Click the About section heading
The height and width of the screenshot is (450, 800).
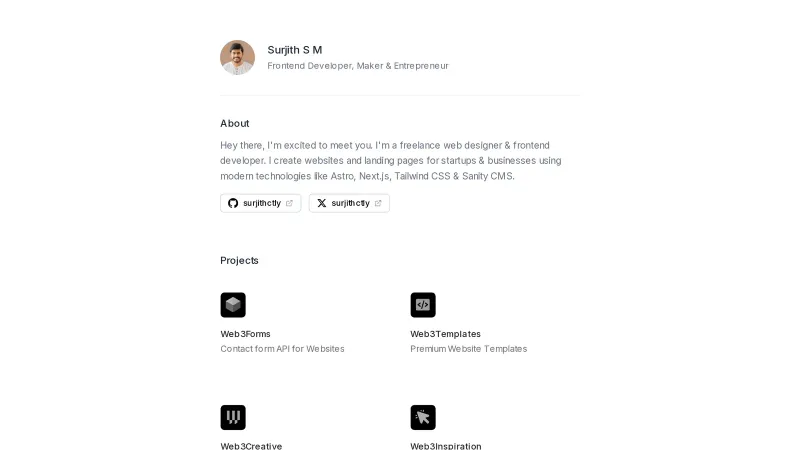coord(235,123)
